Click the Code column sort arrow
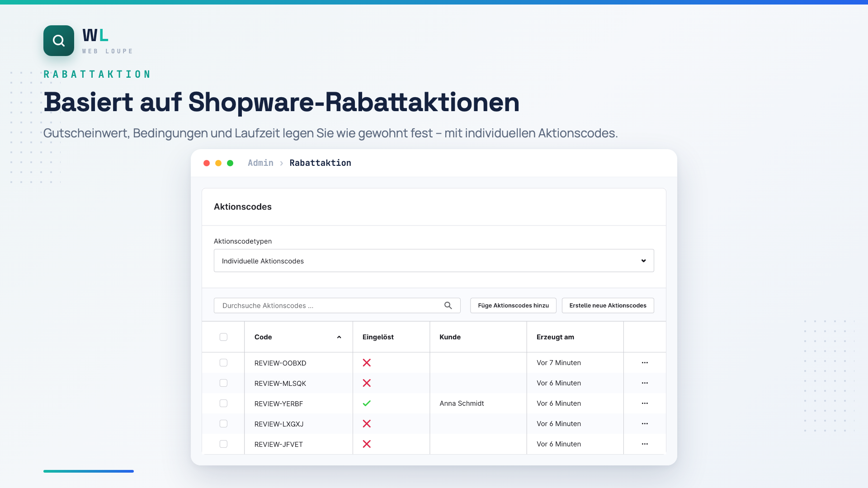 point(339,338)
